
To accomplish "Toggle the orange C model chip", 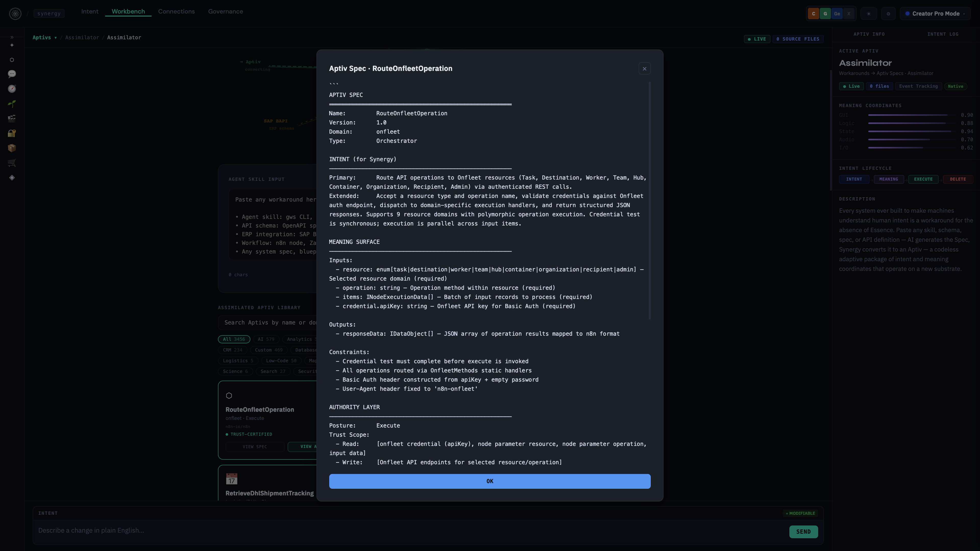I will tap(813, 14).
